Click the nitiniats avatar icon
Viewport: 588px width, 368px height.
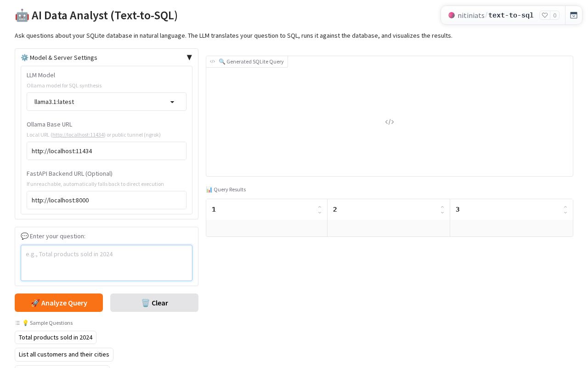click(x=452, y=15)
